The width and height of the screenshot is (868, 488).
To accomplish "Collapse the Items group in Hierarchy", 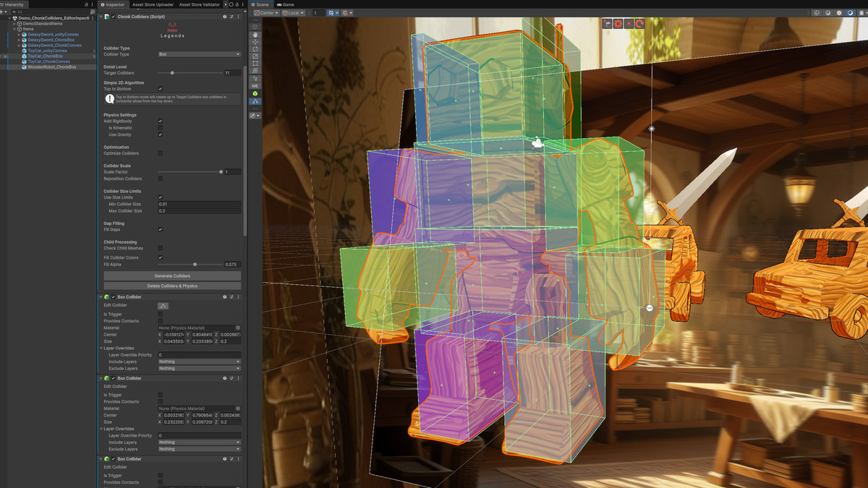I will [x=16, y=29].
